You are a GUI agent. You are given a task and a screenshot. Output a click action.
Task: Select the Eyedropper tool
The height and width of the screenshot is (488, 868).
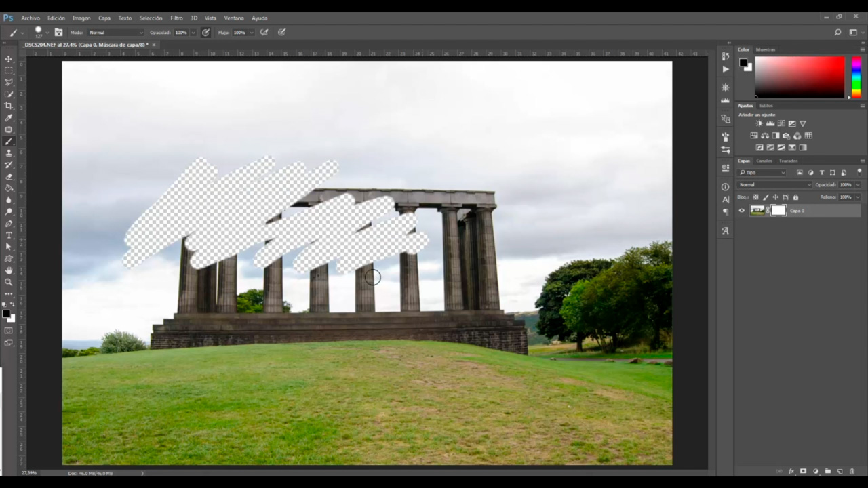tap(9, 118)
